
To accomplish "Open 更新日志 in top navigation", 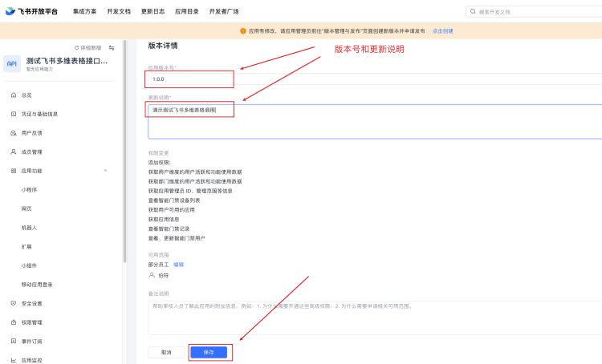I will coord(153,11).
